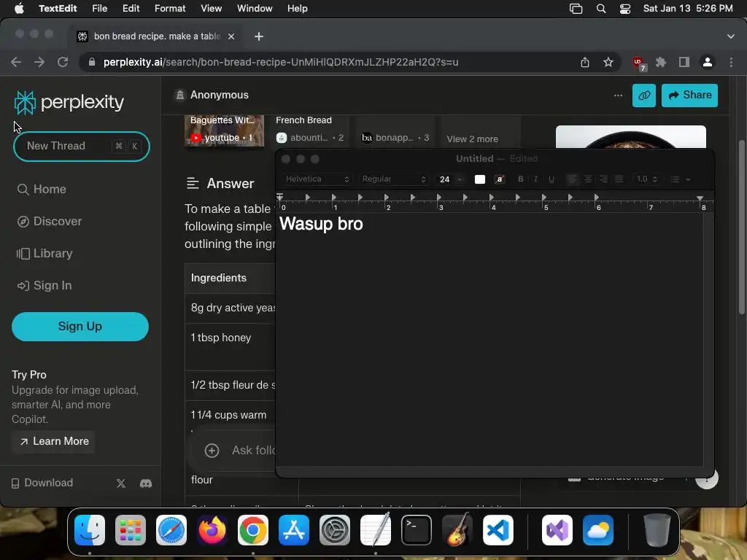Viewport: 747px width, 560px height.
Task: Open the App Store from the Dock
Action: click(x=294, y=530)
